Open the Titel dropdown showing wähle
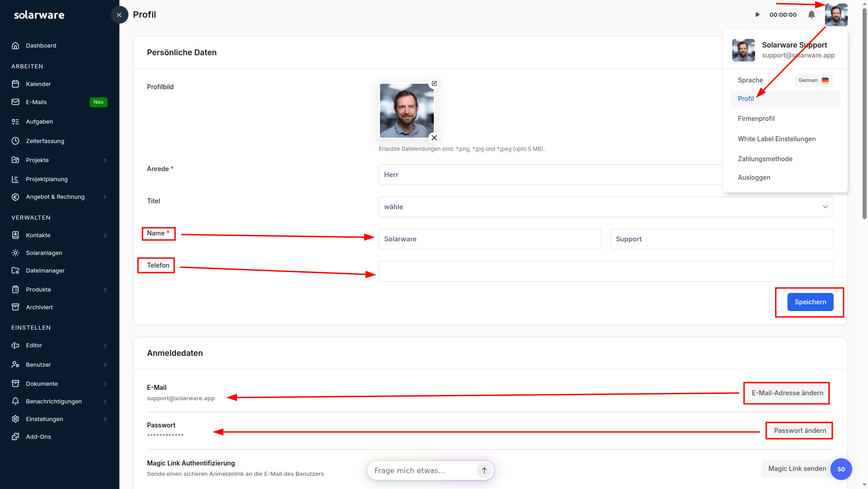The width and height of the screenshot is (868, 489). 606,207
